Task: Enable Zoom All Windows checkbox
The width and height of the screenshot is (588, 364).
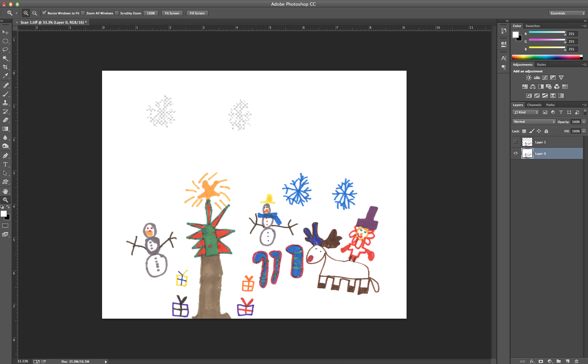Action: coord(83,13)
